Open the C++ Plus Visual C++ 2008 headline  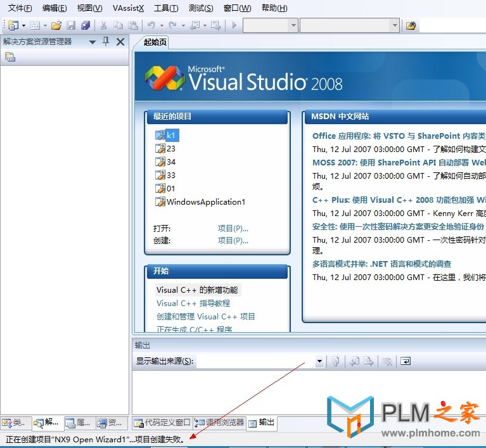(399, 200)
